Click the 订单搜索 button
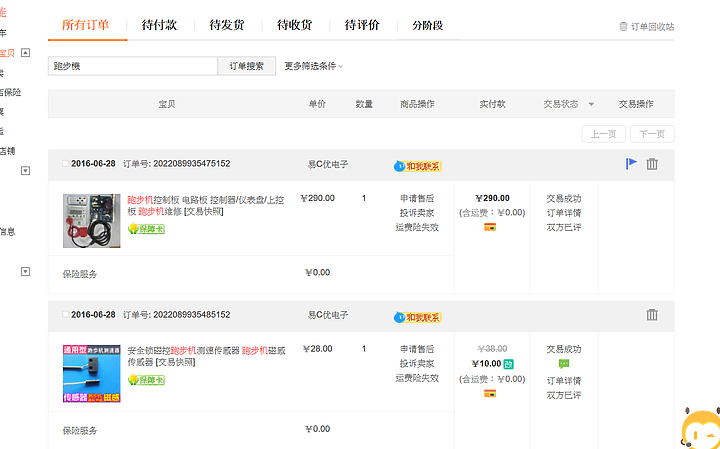The height and width of the screenshot is (449, 720). tap(247, 66)
